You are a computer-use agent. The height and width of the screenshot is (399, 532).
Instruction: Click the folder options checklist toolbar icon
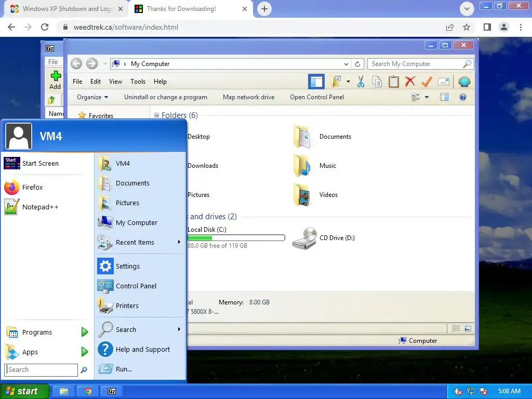[x=337, y=82]
